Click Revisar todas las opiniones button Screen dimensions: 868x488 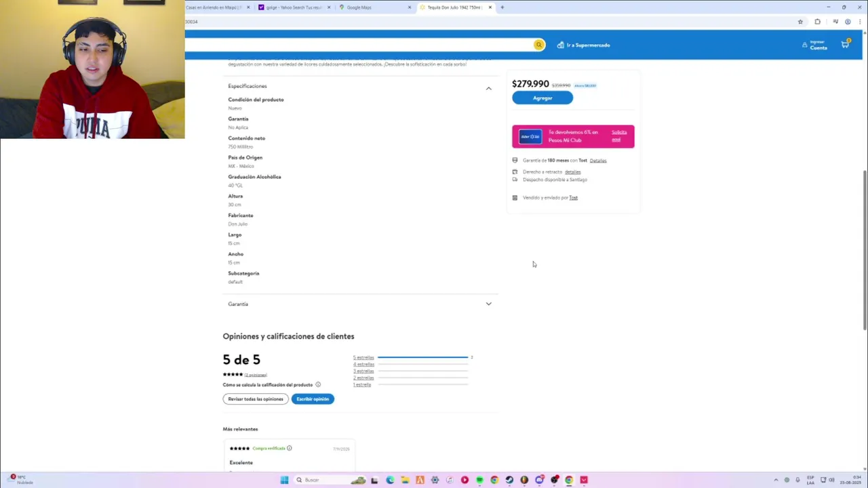point(256,399)
